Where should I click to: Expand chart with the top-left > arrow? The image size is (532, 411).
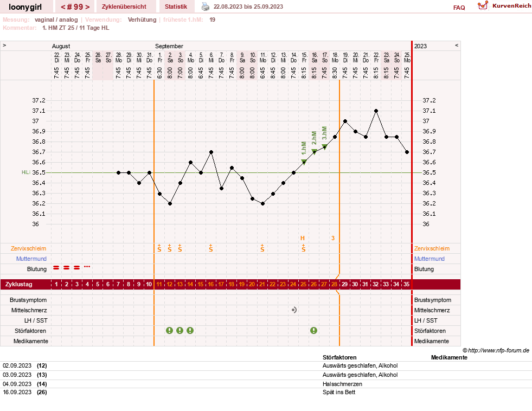click(x=4, y=45)
